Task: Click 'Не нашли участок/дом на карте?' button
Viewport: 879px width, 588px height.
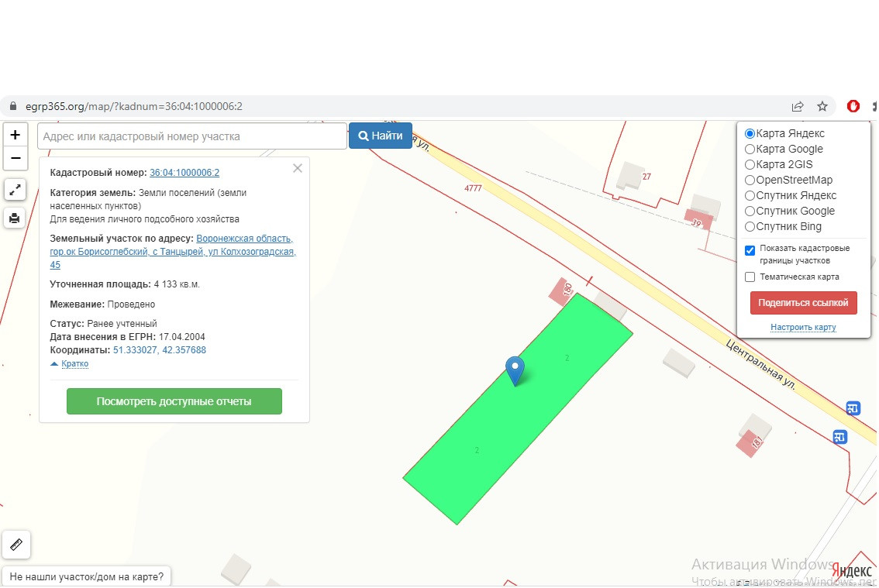Action: [x=86, y=576]
